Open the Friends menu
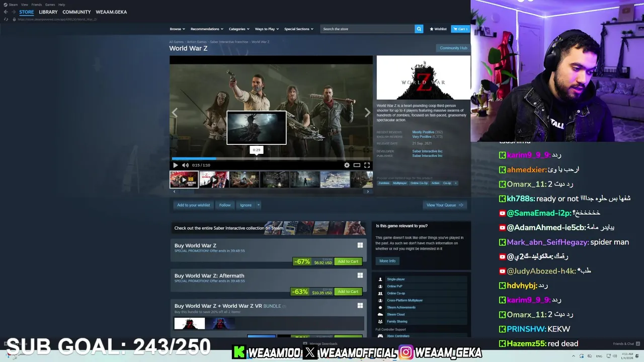This screenshot has width=644, height=362. [36, 5]
